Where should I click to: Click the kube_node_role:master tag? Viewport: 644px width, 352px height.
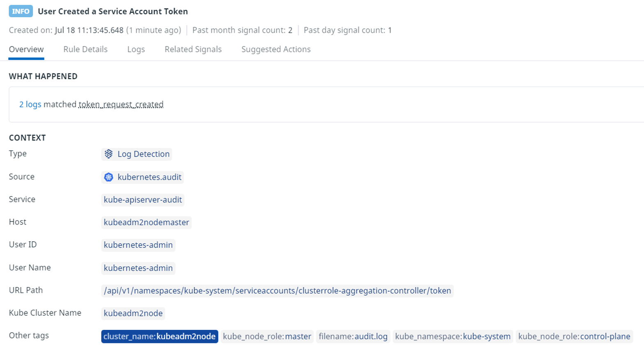267,336
